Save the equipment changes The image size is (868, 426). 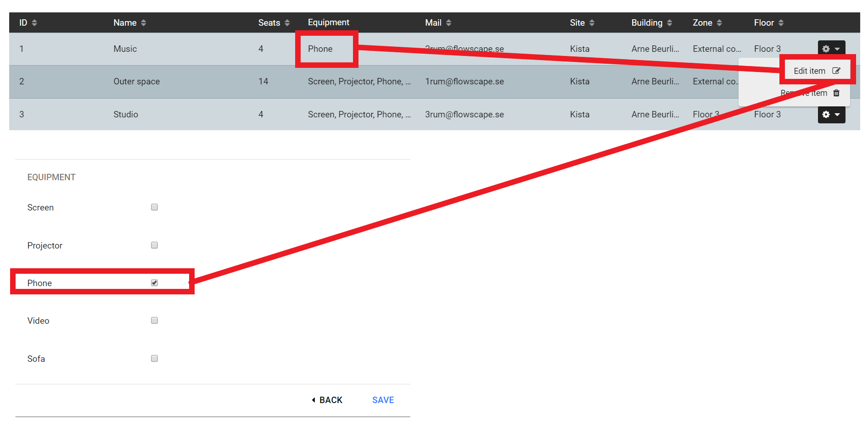pyautogui.click(x=383, y=400)
